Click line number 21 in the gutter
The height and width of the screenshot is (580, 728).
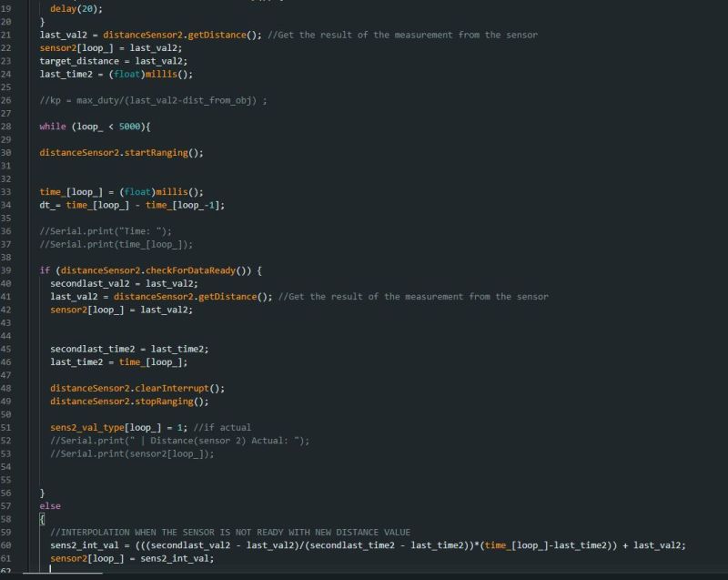(5, 35)
